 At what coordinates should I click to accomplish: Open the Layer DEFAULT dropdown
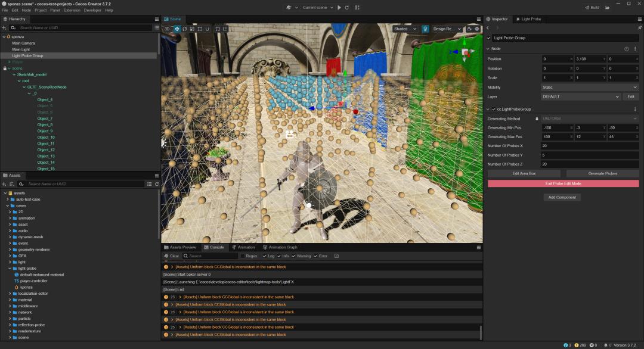click(580, 97)
